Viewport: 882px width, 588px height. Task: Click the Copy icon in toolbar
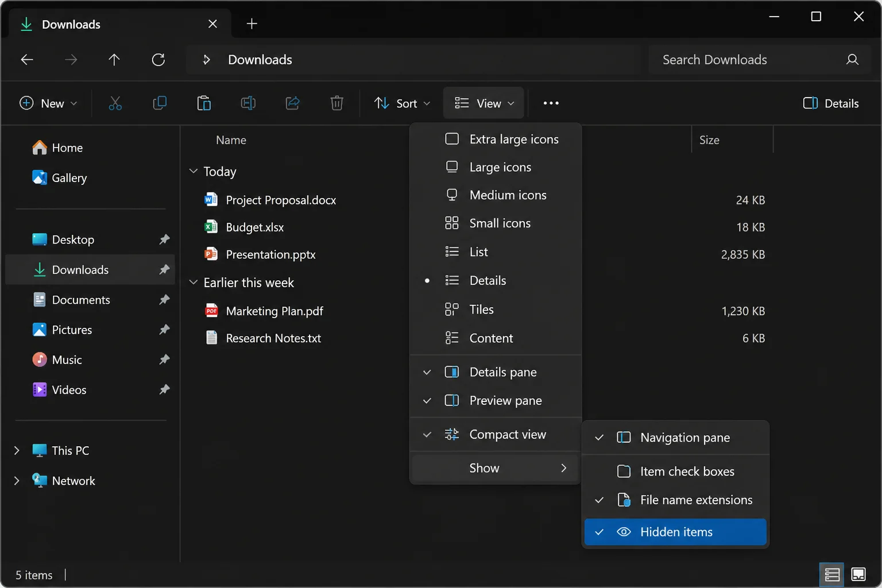(x=160, y=103)
